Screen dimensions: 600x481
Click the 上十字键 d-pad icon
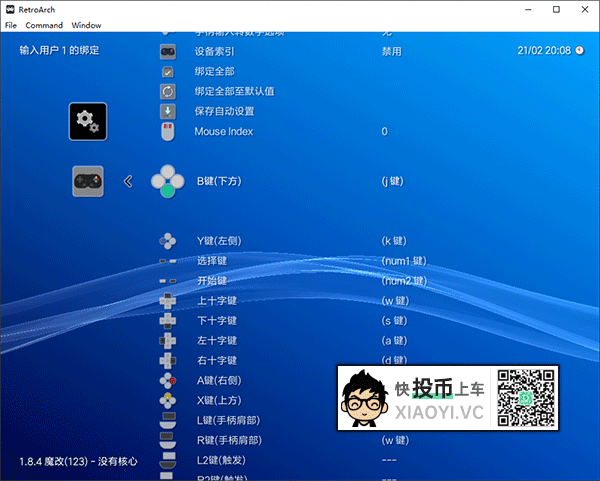point(168,301)
